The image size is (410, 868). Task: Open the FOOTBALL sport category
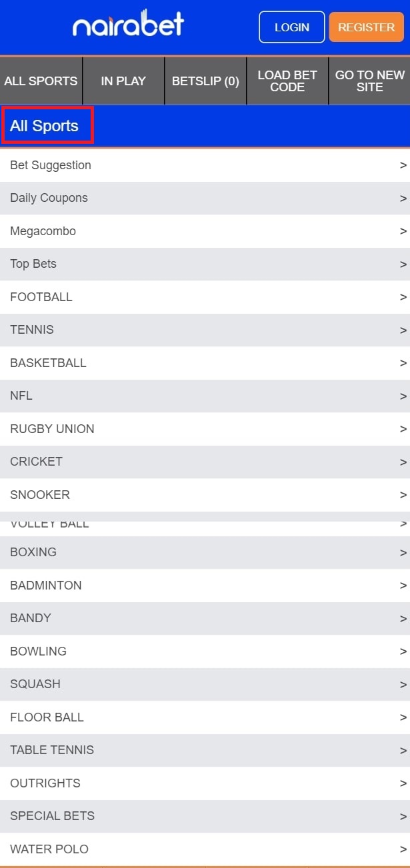(x=41, y=297)
